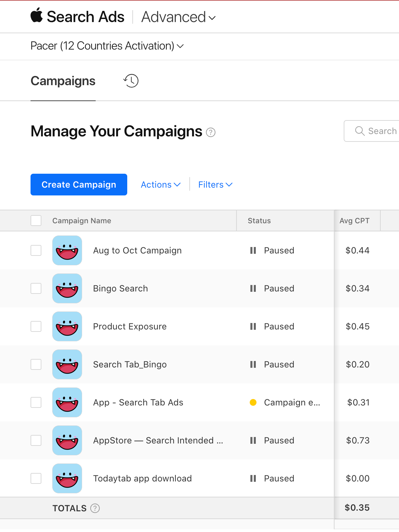The image size is (399, 532).
Task: Click pause icon for Aug to Oct Campaign
Action: 253,250
